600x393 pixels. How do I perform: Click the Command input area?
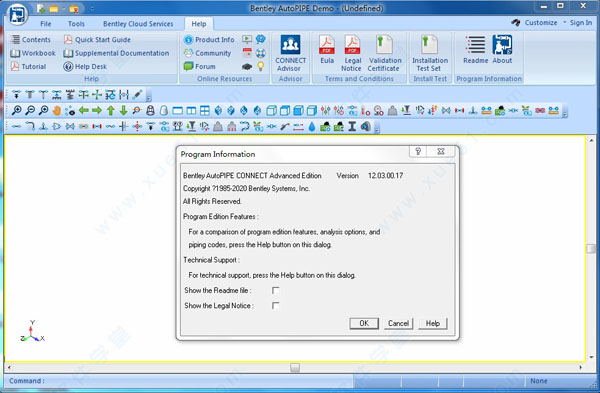point(179,381)
